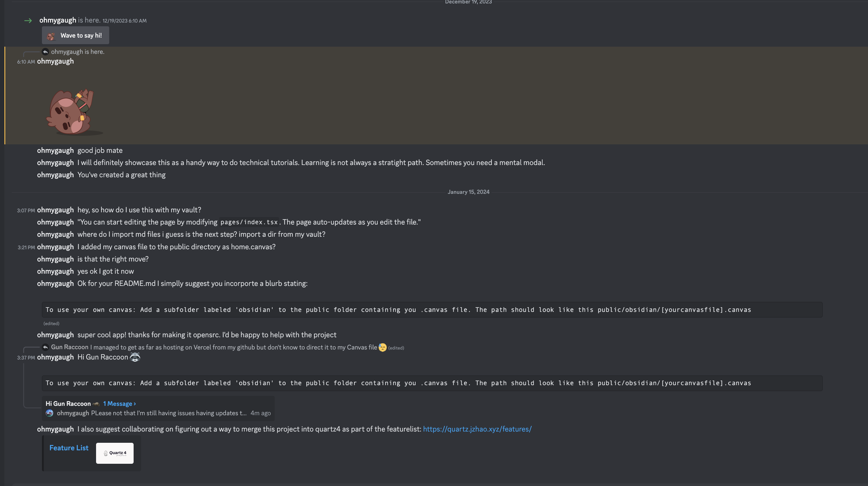Open the quartz.jzhao.xyz features link
Image resolution: width=868 pixels, height=486 pixels.
click(477, 429)
